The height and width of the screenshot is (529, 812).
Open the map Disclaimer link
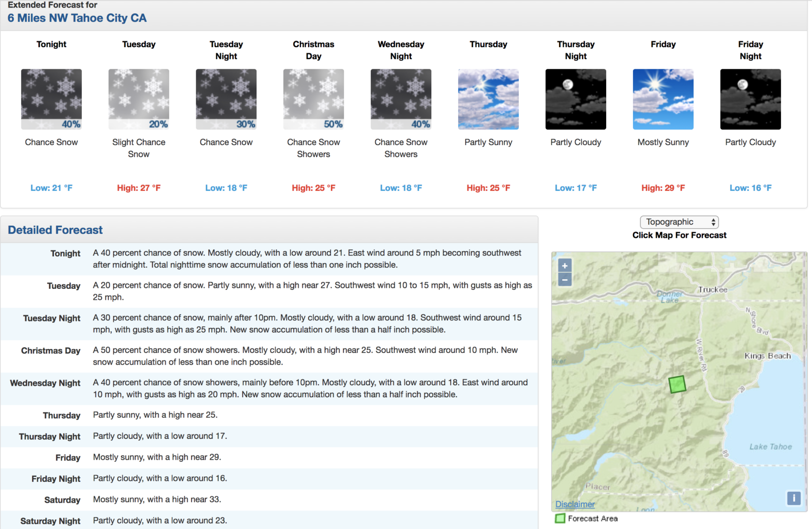click(x=575, y=504)
